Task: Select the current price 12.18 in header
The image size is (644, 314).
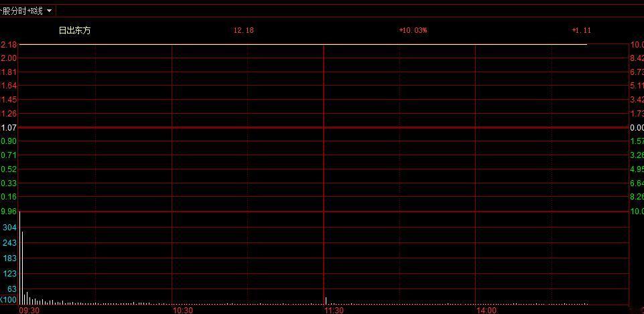Action: [243, 30]
